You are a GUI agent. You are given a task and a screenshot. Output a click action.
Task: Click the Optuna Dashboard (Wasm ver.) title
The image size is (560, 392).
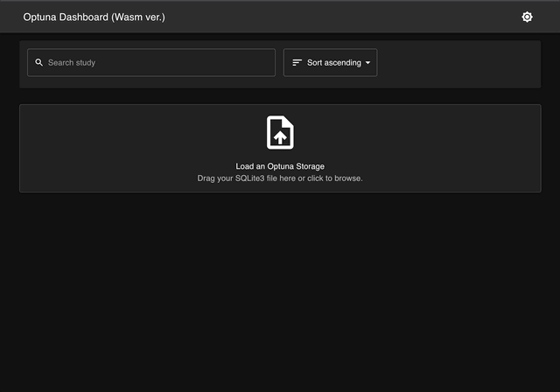click(x=94, y=17)
